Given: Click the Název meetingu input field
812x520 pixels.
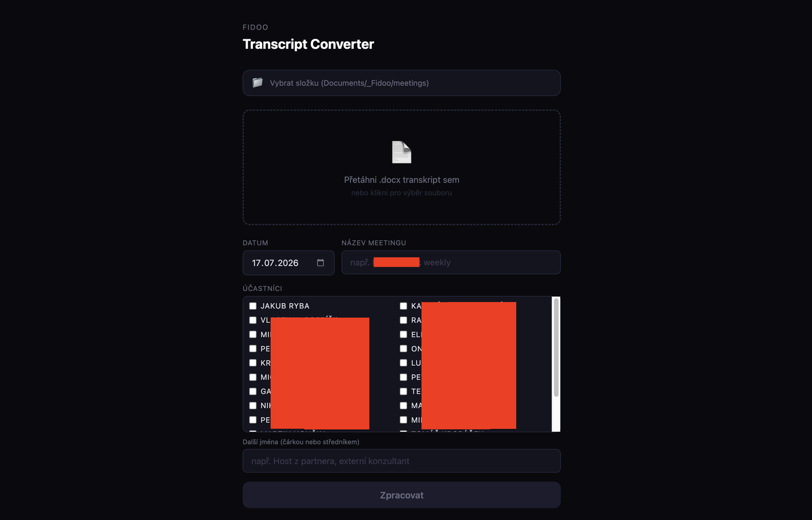Looking at the screenshot, I should [x=451, y=263].
